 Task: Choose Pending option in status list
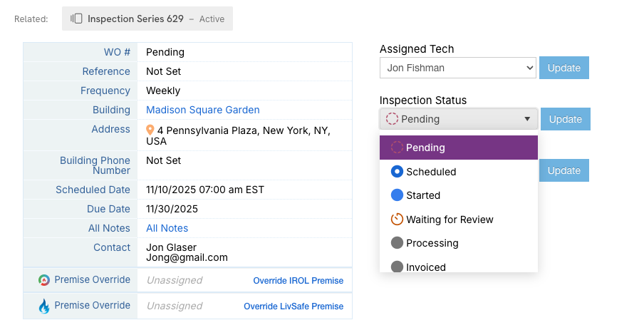pyautogui.click(x=425, y=148)
